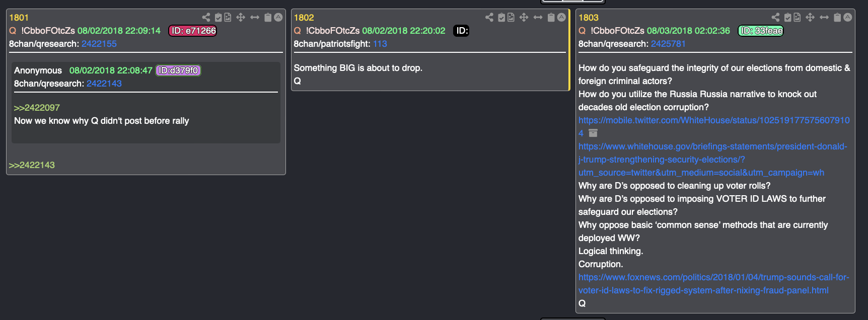Click the share icon on post 1801

tap(206, 18)
